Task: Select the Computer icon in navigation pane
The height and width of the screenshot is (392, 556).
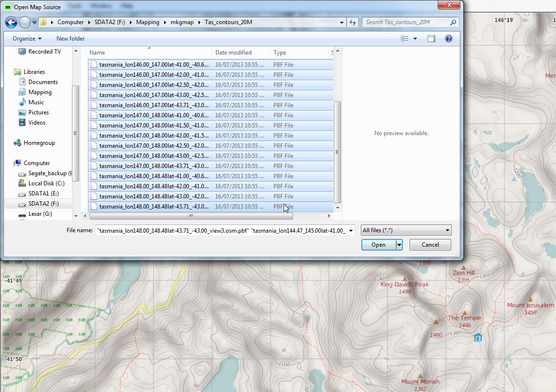Action: (17, 163)
